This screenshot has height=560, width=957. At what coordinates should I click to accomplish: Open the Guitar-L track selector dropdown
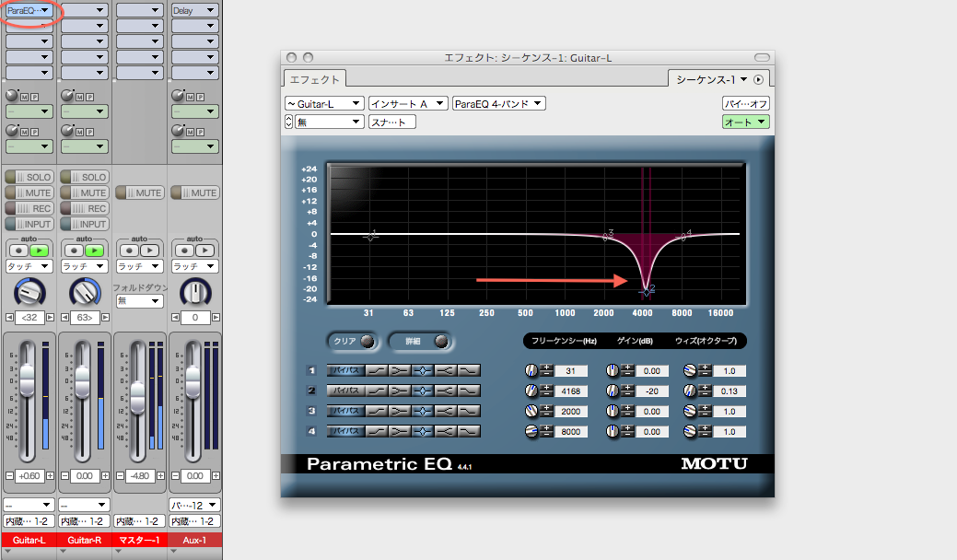click(325, 104)
